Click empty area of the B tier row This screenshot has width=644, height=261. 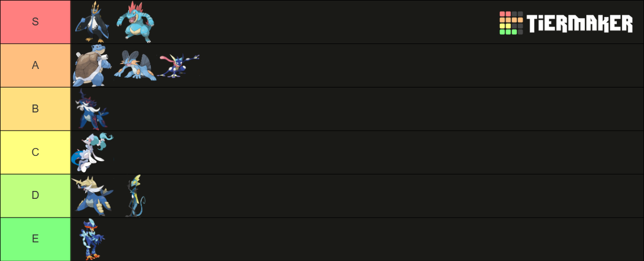tap(369, 109)
